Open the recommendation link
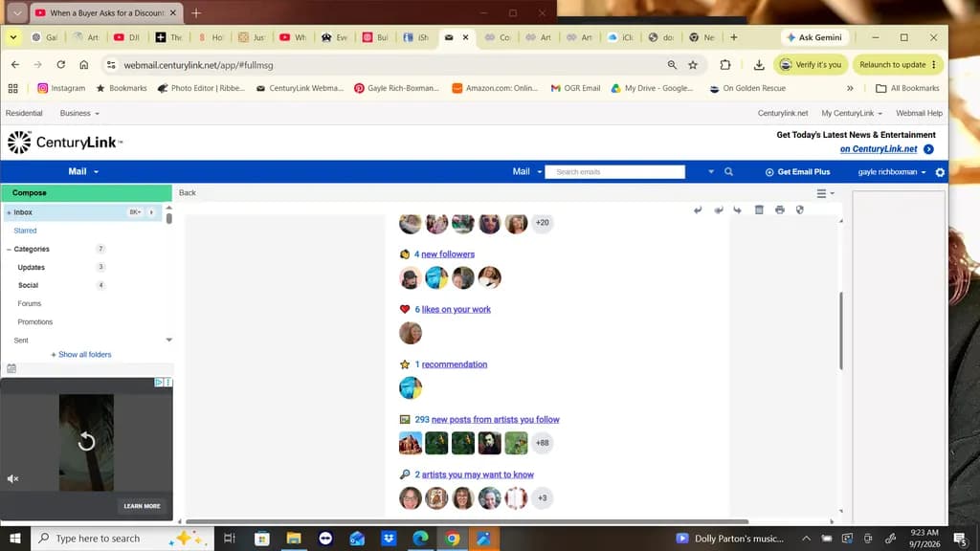980x551 pixels. click(x=454, y=364)
